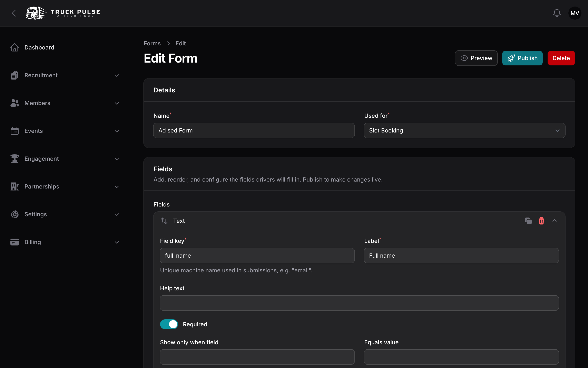Screen dimensions: 588x368
Task: Duplicate the Text field with copy icon
Action: (528, 221)
